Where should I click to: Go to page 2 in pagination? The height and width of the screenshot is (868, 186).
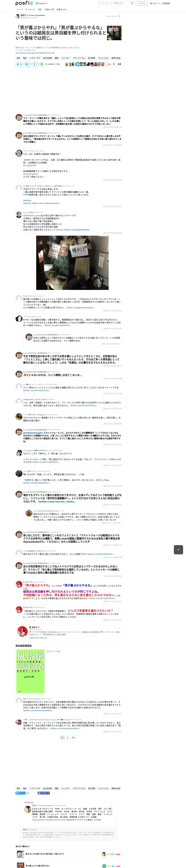coord(67,738)
